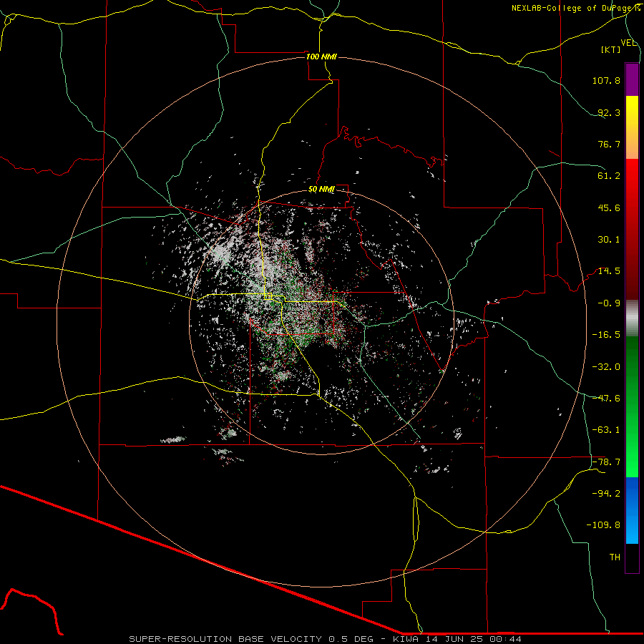
Task: Click the 107.8 legend value
Action: click(x=606, y=80)
